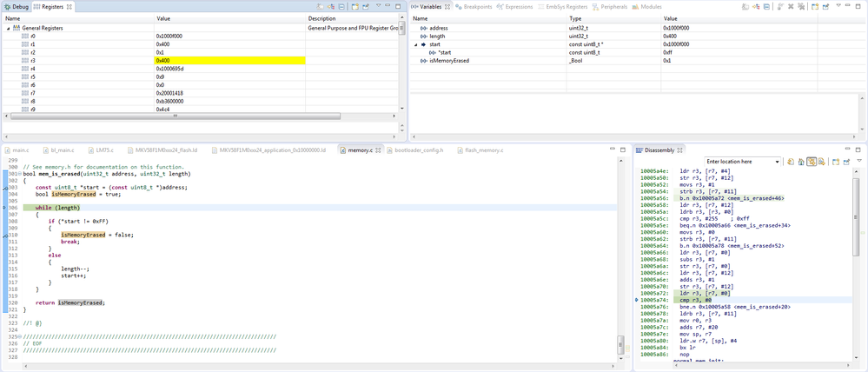Screen dimensions: 868x372
Task: Toggle Link with Active Debug Context in Disassembly
Action: [812, 162]
